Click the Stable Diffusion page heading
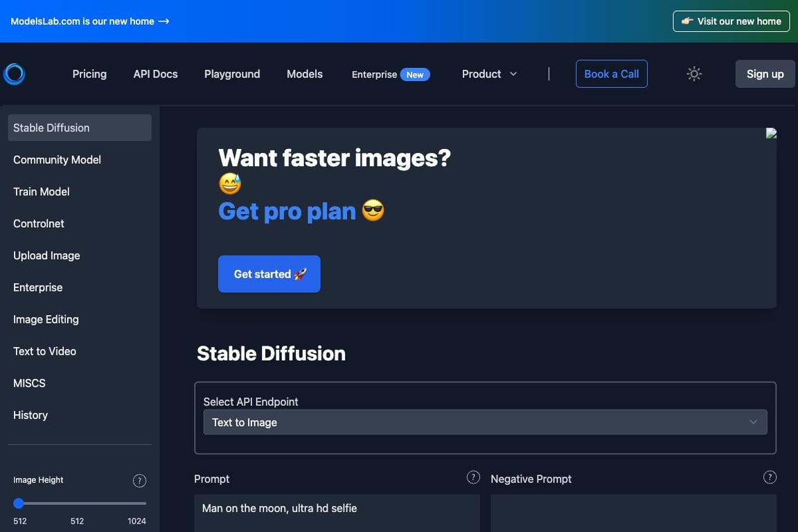 (272, 354)
